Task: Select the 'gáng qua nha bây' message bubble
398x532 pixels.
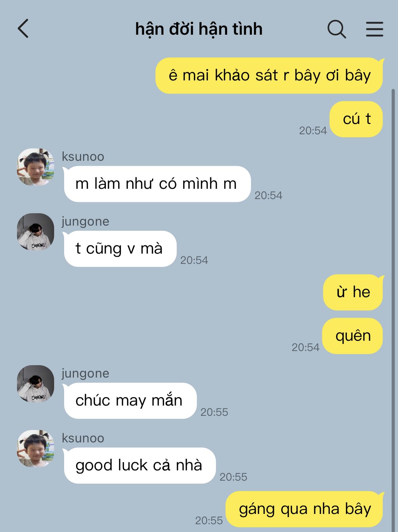Action: (x=305, y=509)
